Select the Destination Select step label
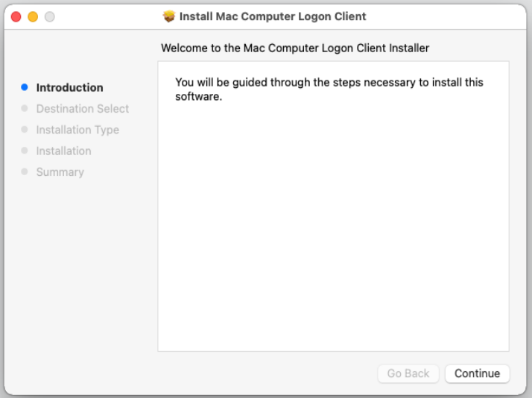 pyautogui.click(x=82, y=109)
